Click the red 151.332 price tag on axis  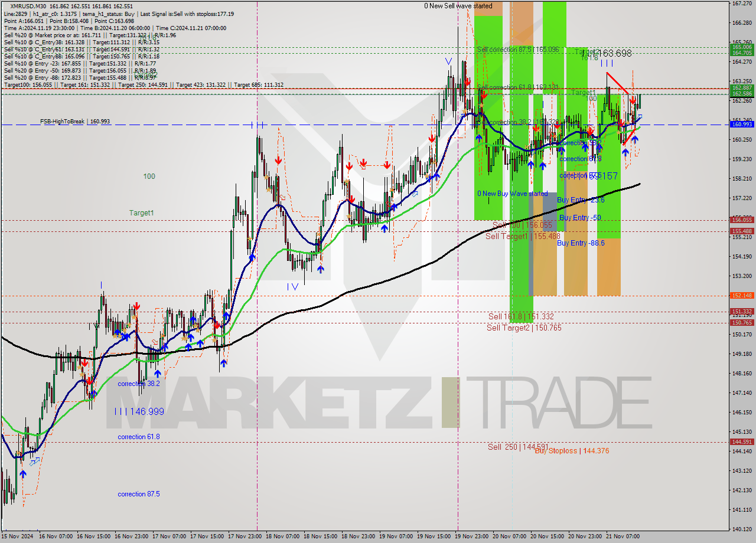(742, 311)
